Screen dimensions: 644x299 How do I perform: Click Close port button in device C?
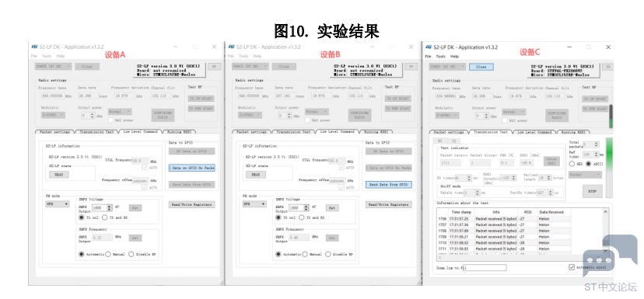(481, 67)
